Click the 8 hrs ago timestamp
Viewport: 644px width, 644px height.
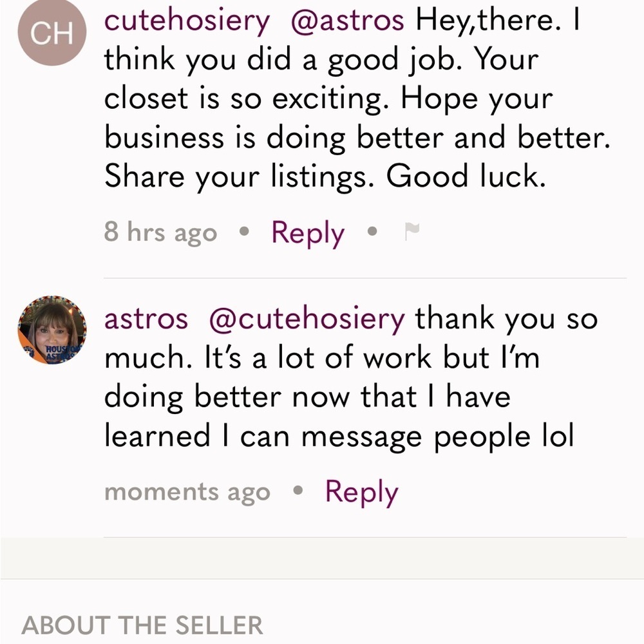[160, 232]
